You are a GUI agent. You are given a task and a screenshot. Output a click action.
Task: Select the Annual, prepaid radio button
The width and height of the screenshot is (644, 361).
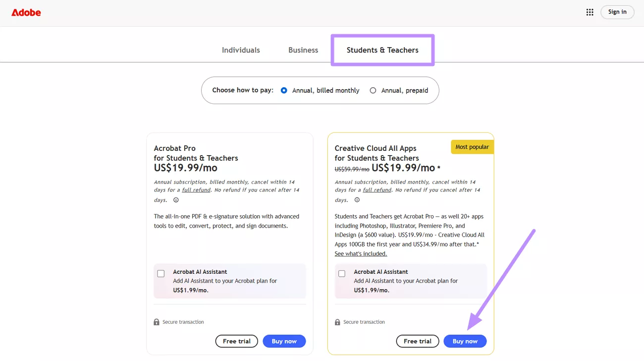tap(373, 90)
